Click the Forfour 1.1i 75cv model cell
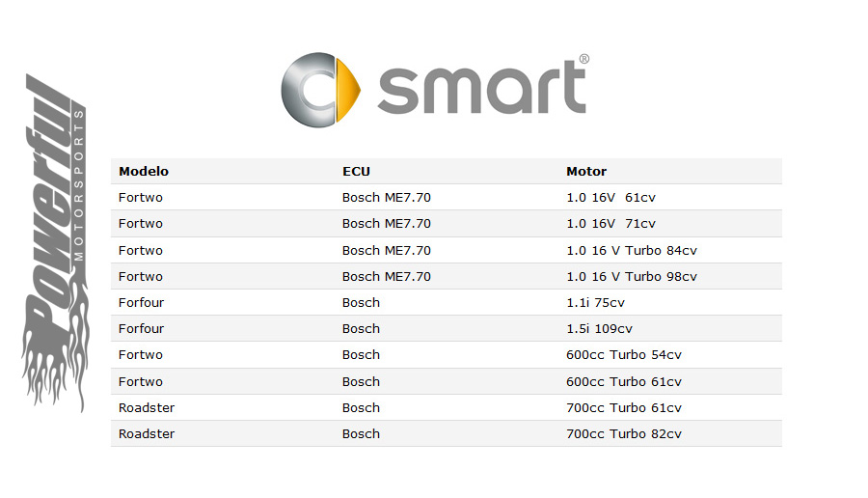868x498 pixels. 141,302
